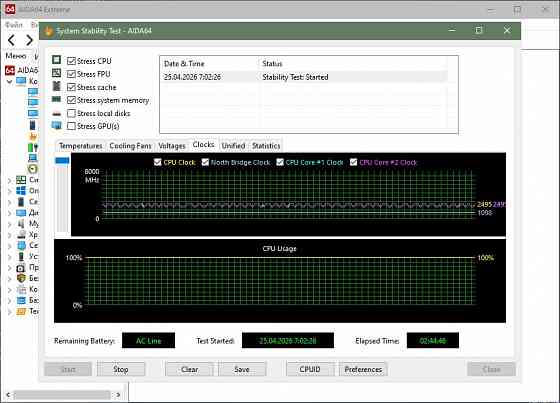
Task: Click the grayed-out Start button
Action: (68, 369)
